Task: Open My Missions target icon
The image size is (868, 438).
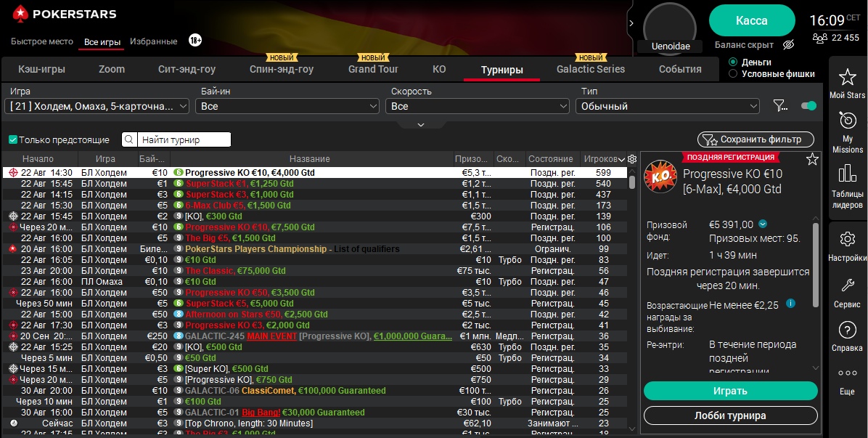Action: pyautogui.click(x=847, y=121)
